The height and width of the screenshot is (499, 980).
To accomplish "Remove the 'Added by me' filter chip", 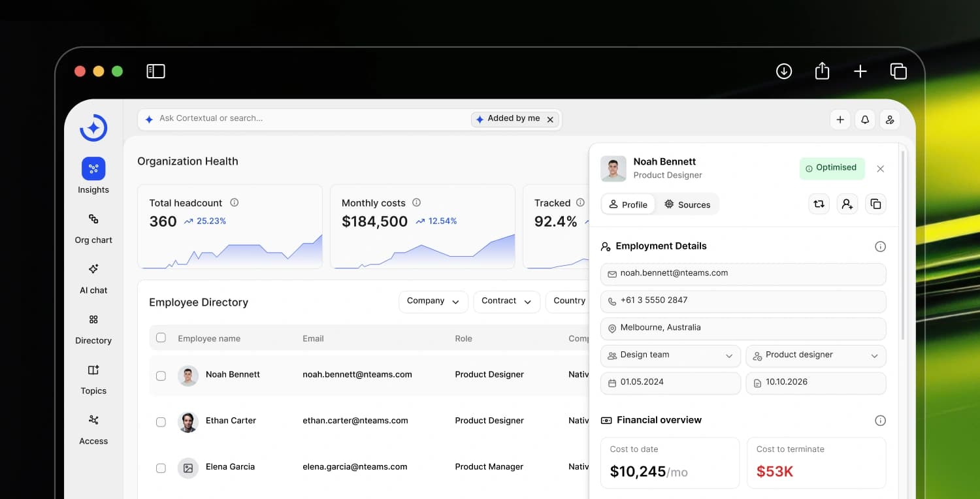I will coord(550,120).
